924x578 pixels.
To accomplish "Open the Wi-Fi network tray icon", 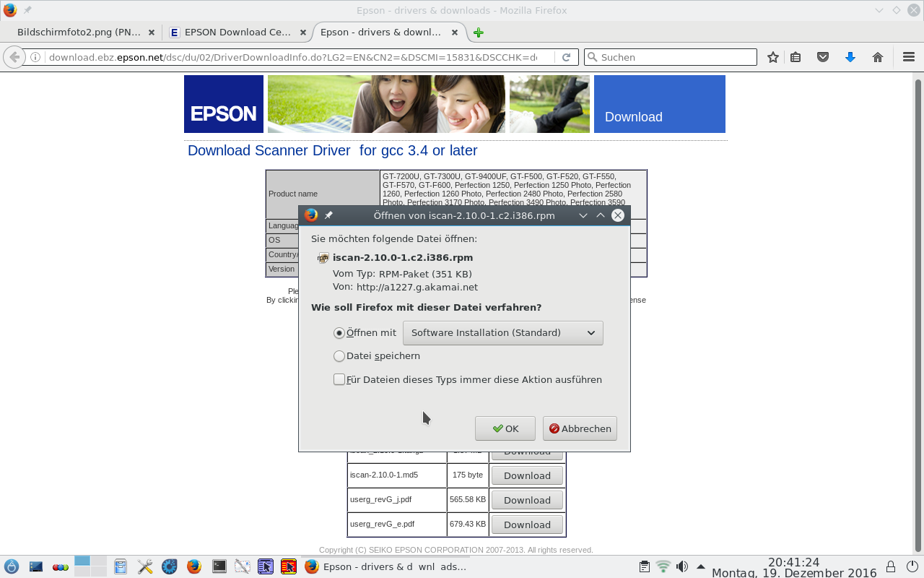I will (663, 566).
